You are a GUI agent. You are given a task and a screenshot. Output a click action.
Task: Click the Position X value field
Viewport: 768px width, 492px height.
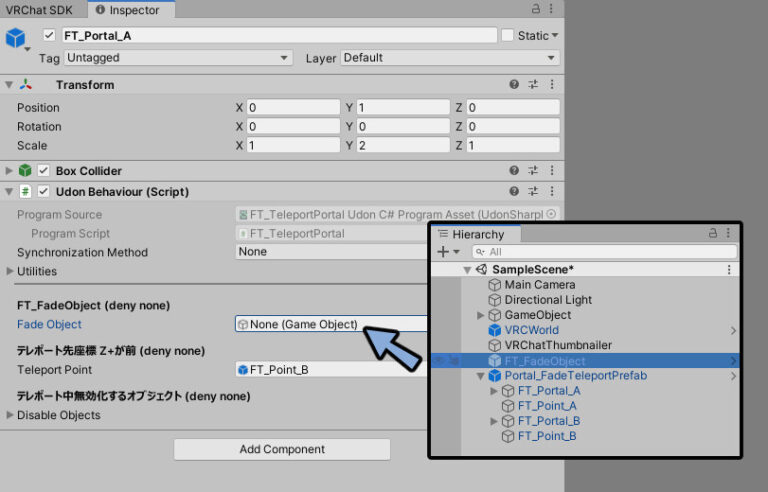pos(292,107)
